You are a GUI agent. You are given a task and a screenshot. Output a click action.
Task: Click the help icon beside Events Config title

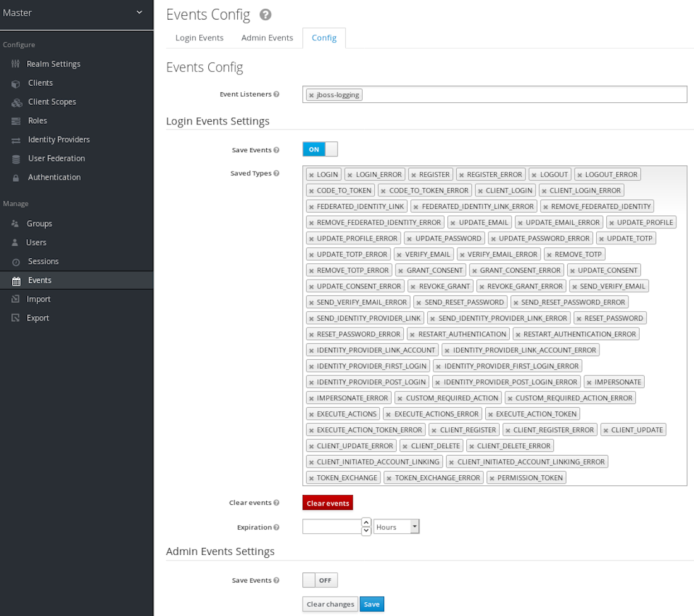266,15
